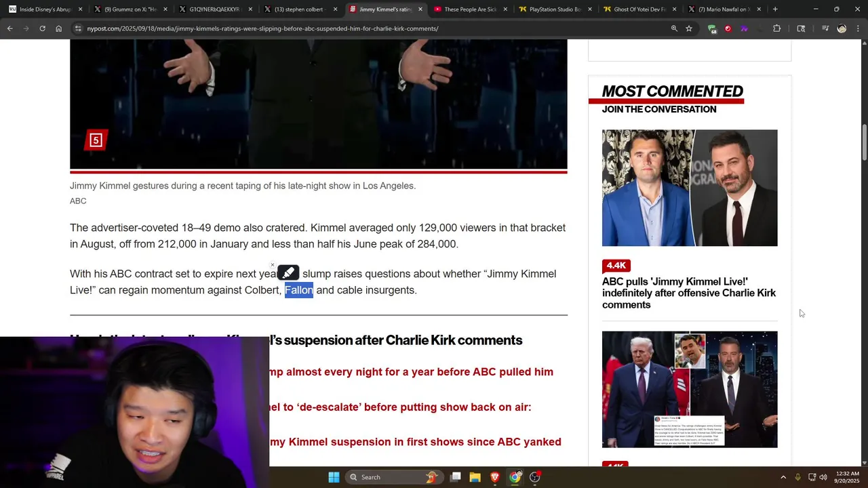Open Brave browser from the taskbar
Image resolution: width=868 pixels, height=488 pixels.
[495, 477]
